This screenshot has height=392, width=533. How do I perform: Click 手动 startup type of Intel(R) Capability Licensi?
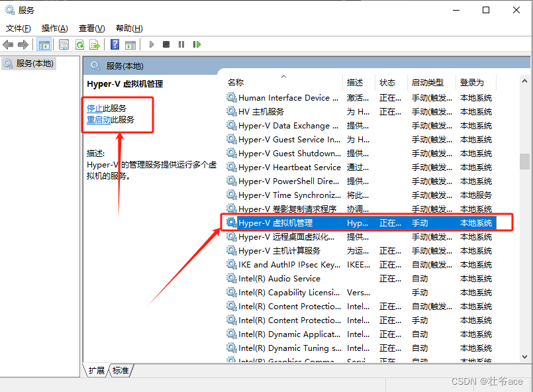(420, 293)
